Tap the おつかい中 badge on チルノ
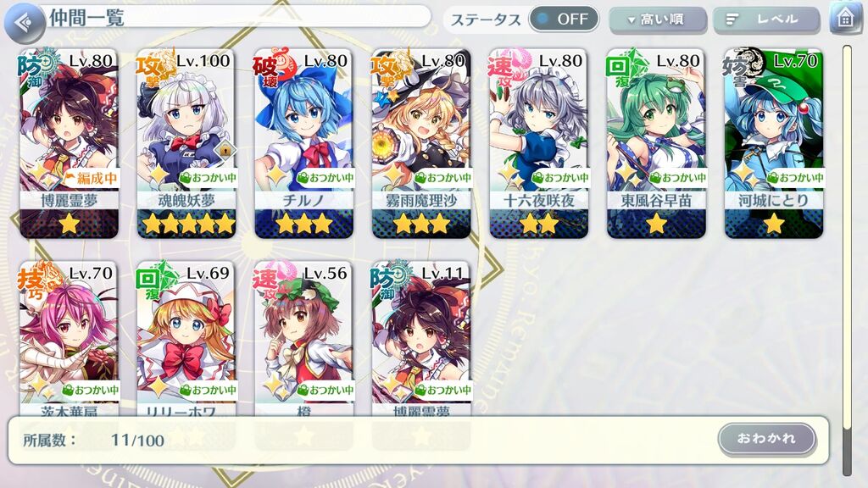Viewport: 868px width, 488px height. pos(325,178)
